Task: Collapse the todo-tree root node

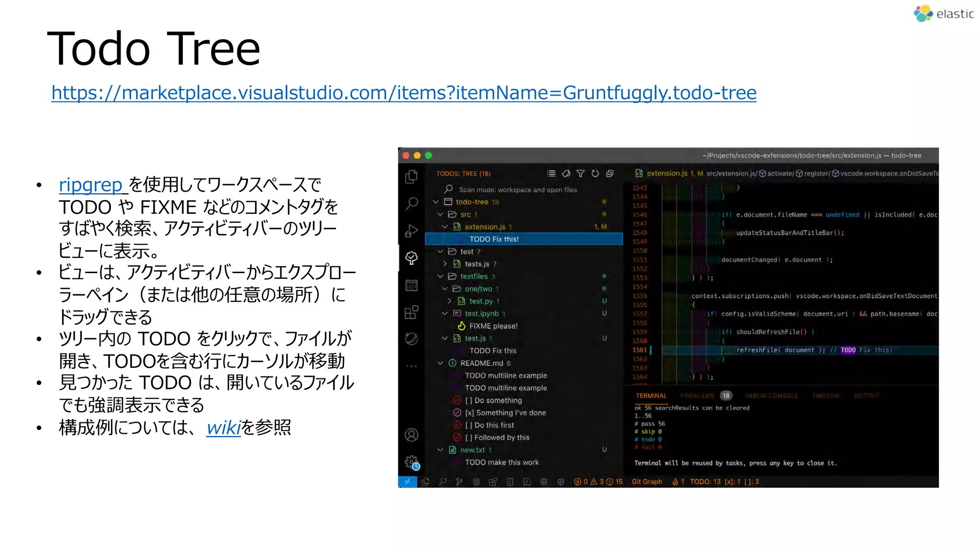Action: [435, 202]
